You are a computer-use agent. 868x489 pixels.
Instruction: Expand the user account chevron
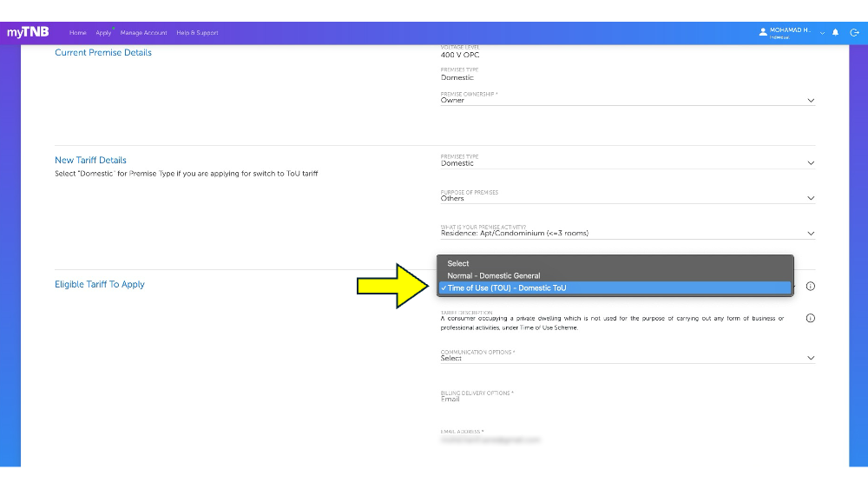822,32
